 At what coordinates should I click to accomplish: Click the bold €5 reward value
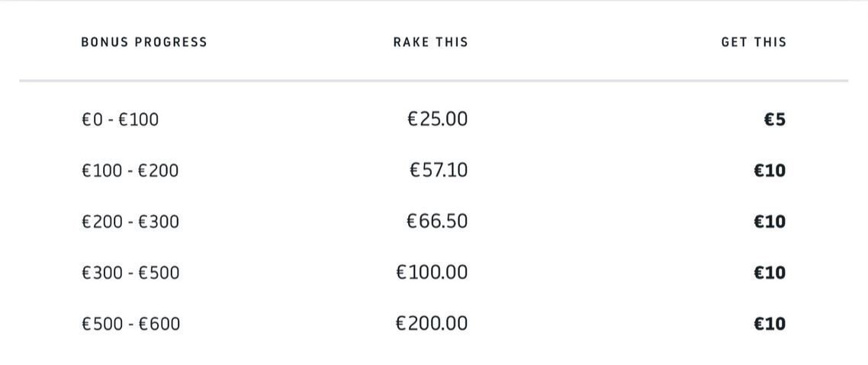[x=774, y=120]
